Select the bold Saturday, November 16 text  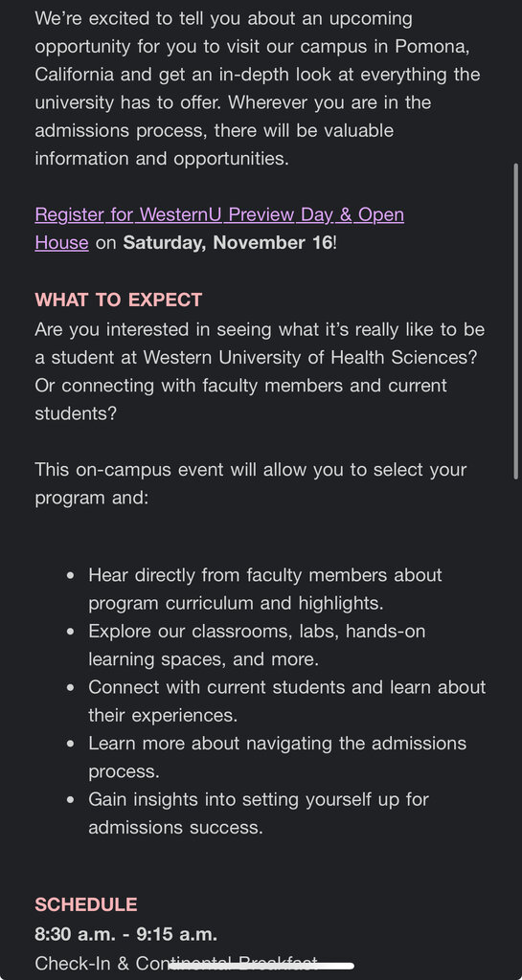coord(228,242)
